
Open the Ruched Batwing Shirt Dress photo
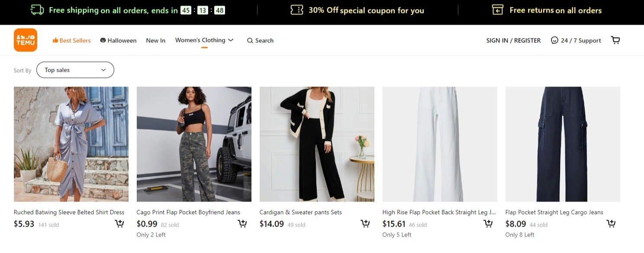tap(71, 144)
